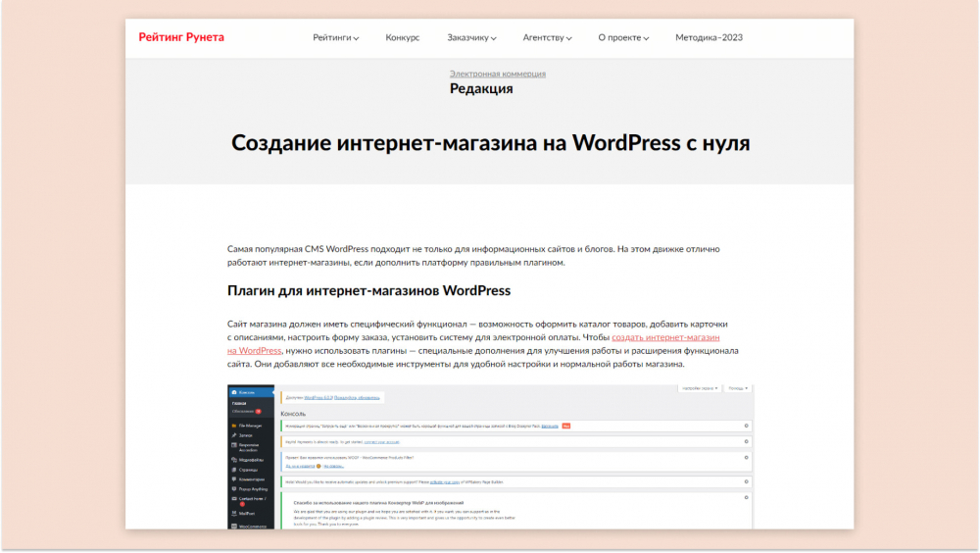Click the Комментарии comment bubble icon

pos(234,479)
